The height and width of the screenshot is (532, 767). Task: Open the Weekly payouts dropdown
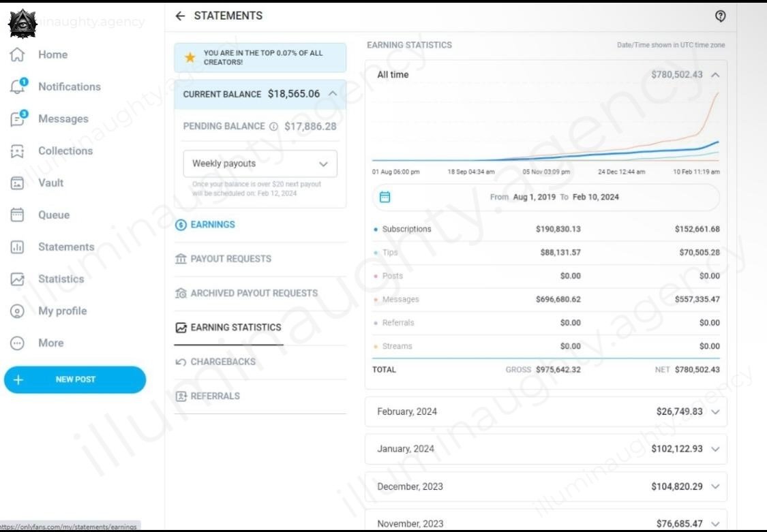(260, 163)
